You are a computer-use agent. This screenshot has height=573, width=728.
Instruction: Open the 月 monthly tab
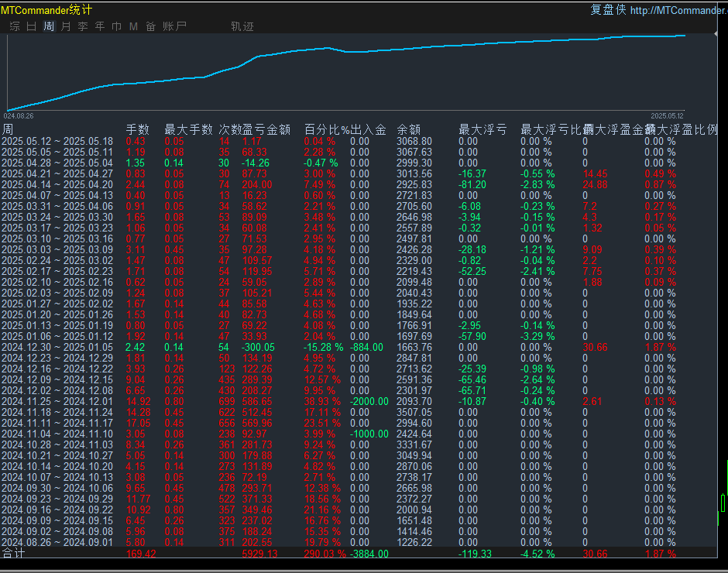pyautogui.click(x=66, y=26)
